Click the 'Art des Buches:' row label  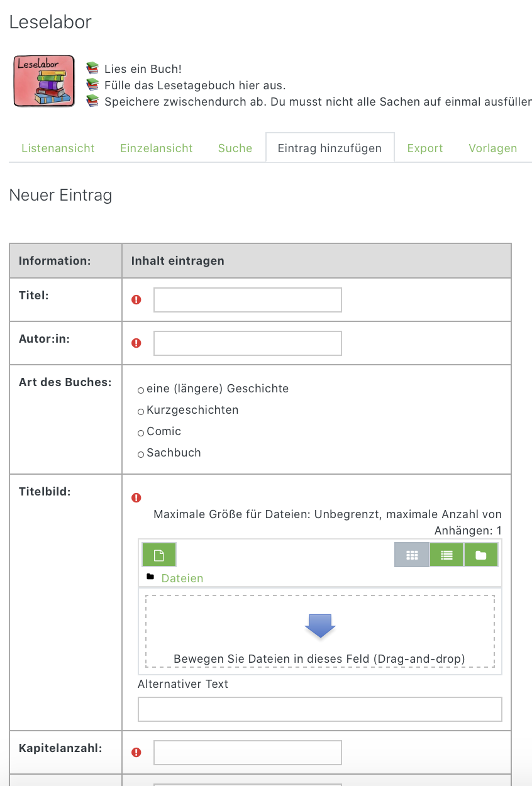(x=65, y=382)
